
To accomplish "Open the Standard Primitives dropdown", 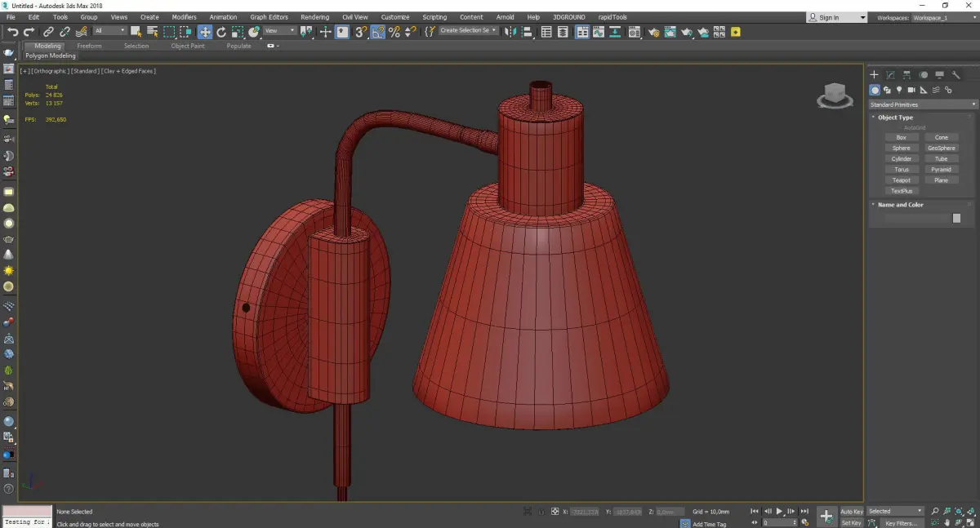I will tap(923, 104).
